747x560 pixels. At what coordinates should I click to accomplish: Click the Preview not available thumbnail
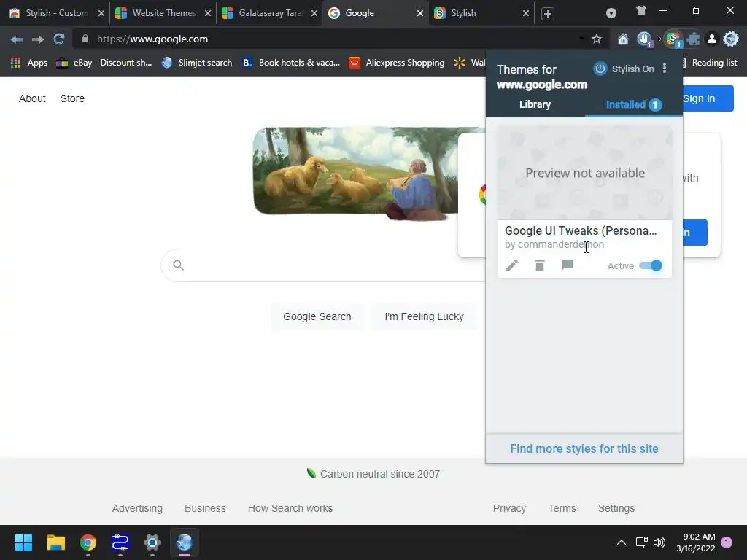coord(585,173)
